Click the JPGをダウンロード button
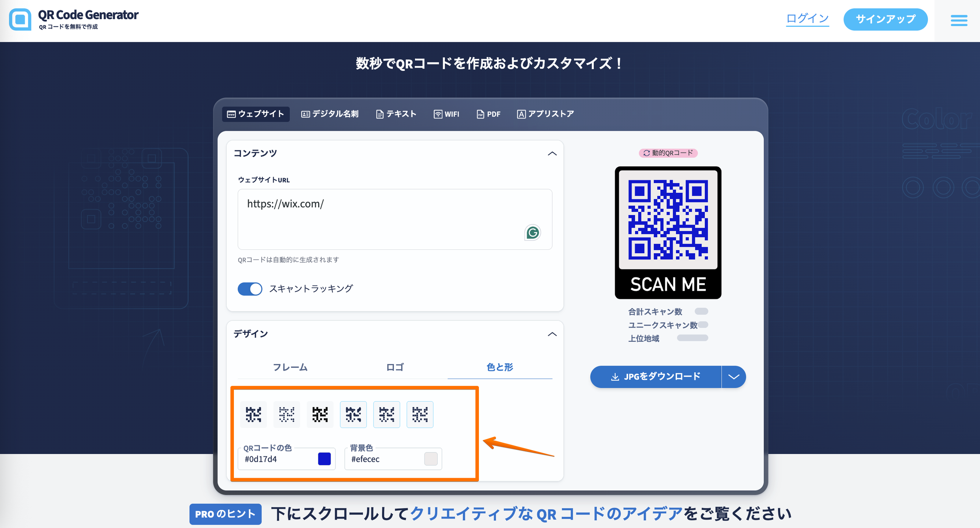 point(656,377)
